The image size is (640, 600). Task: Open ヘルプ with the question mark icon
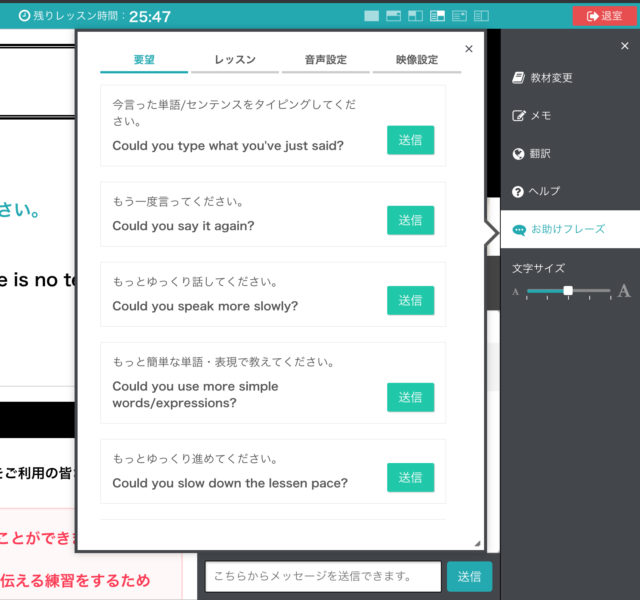coord(518,191)
